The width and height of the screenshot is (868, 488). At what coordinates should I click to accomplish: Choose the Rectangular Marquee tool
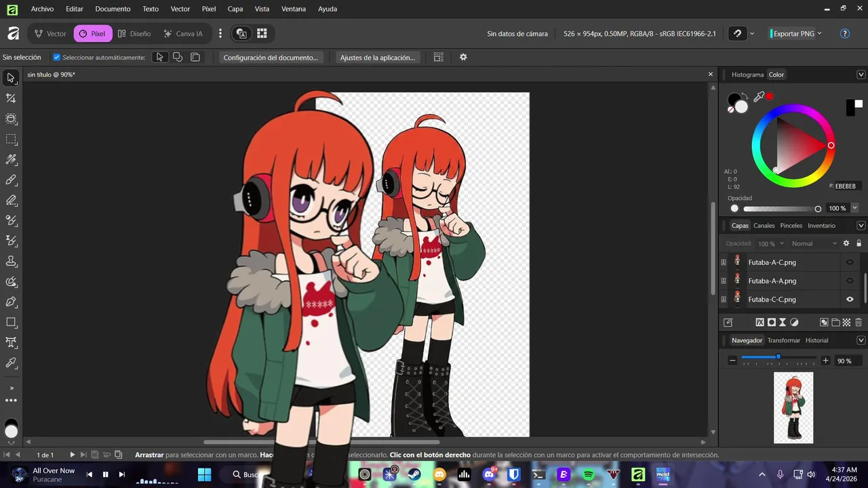(x=11, y=139)
